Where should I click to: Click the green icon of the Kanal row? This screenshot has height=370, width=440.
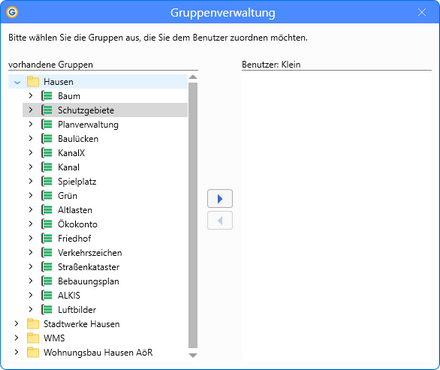[x=47, y=167]
